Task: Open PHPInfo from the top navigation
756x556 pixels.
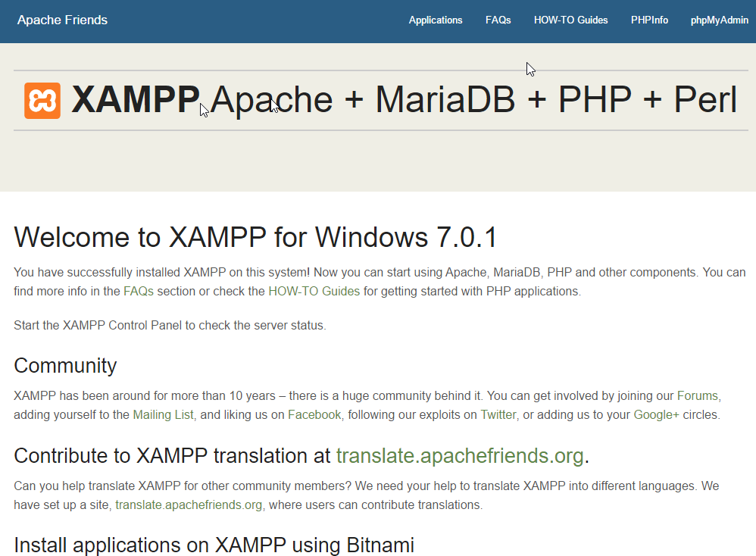Action: tap(649, 20)
